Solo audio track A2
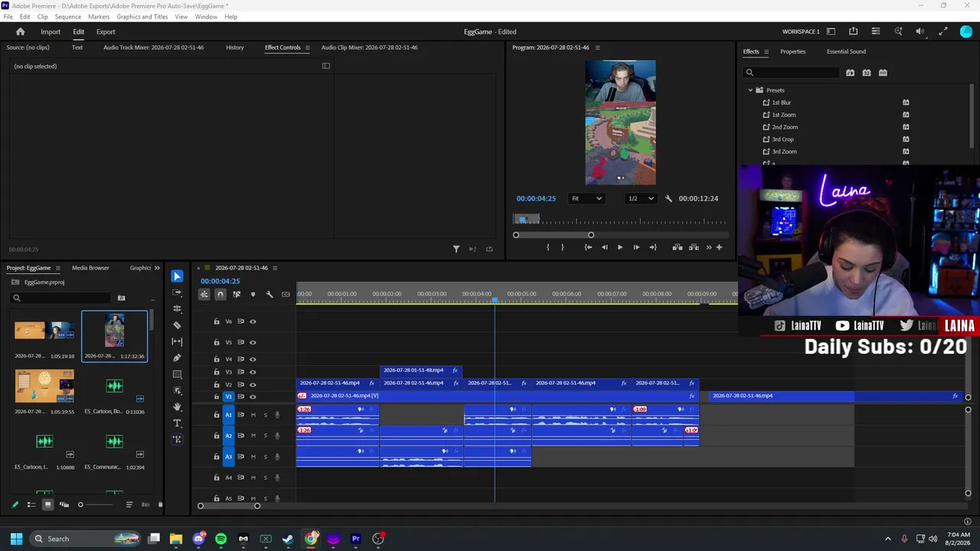This screenshot has width=980, height=551. [x=266, y=435]
